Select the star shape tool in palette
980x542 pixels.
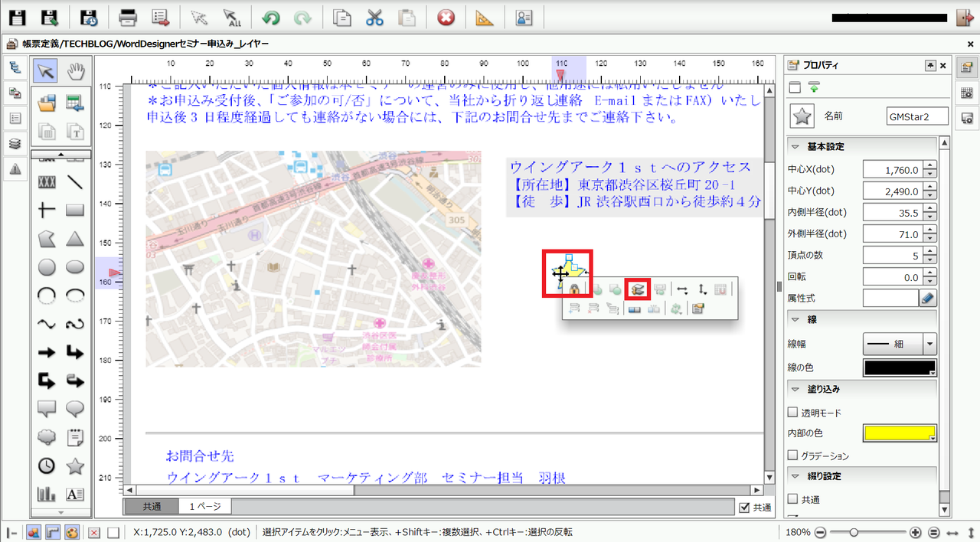pos(75,465)
